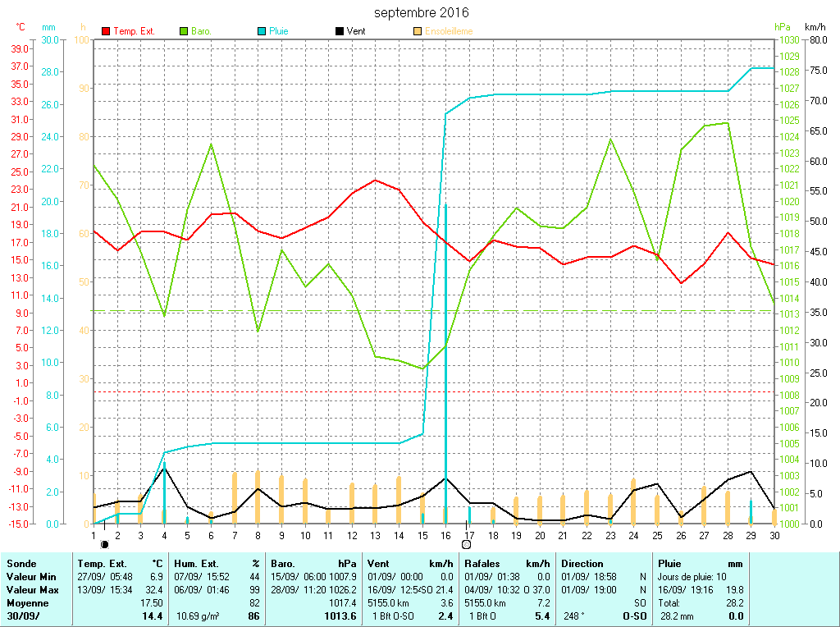The width and height of the screenshot is (840, 627).
Task: Click the black Vent legend swatch
Action: (340, 31)
